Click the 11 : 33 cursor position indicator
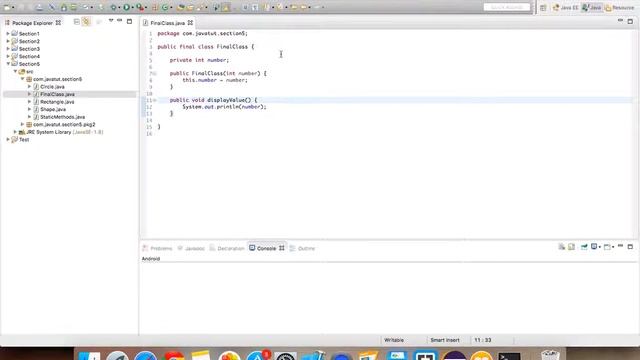Screen dimensions: 640x360 tap(482, 340)
